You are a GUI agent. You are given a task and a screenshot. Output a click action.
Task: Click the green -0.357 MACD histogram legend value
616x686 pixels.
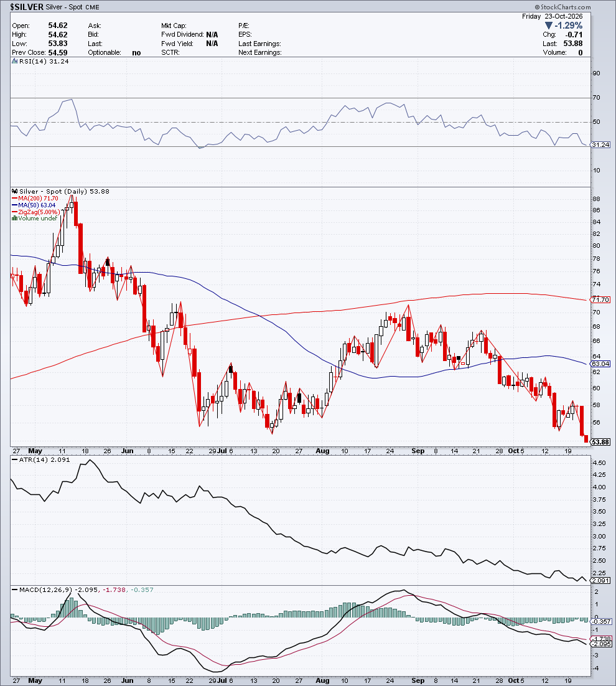(x=142, y=590)
